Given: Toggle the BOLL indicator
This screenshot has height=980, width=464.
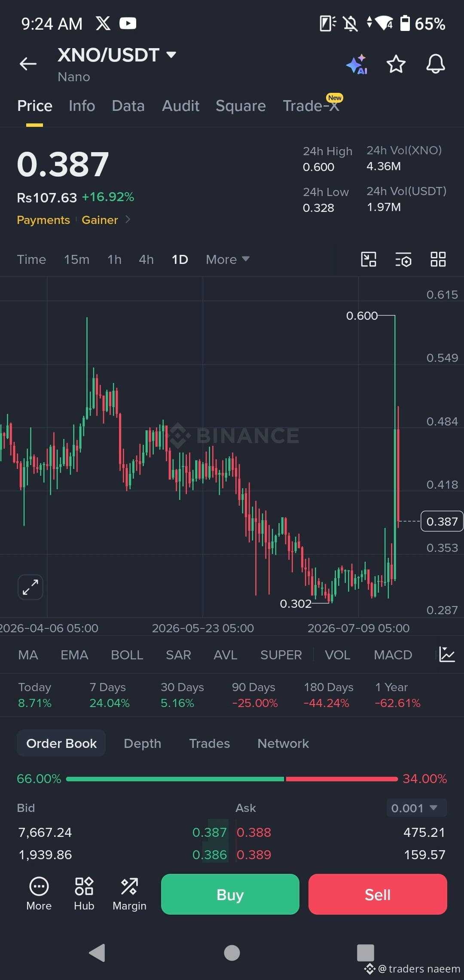Looking at the screenshot, I should point(127,655).
